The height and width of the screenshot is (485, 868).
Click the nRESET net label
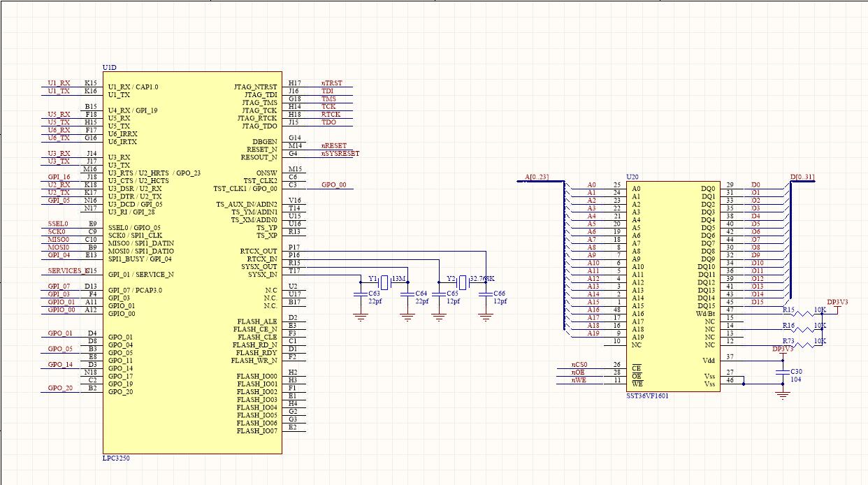334,146
